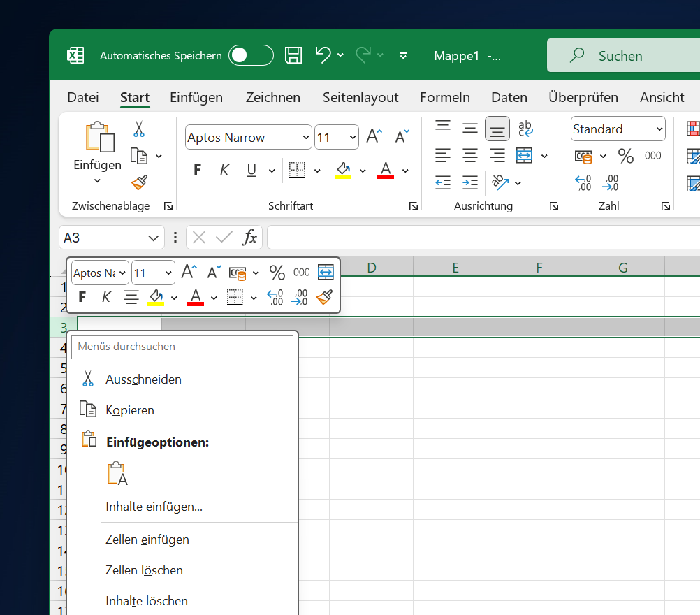Open the Datei menu
700x615 pixels.
(x=82, y=97)
